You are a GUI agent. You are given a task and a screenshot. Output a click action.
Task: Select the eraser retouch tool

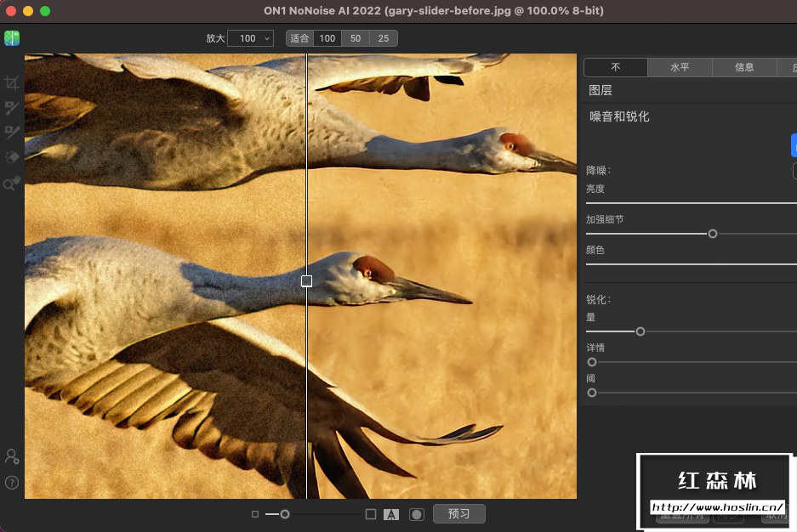[12, 157]
